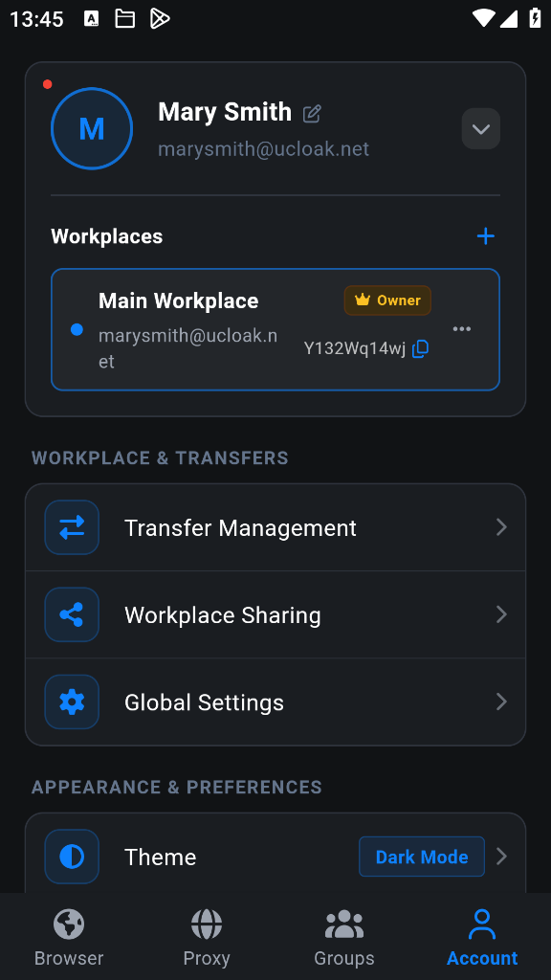Image resolution: width=551 pixels, height=980 pixels.
Task: Copy the workplace ID Y132Wq14wj
Action: [421, 348]
